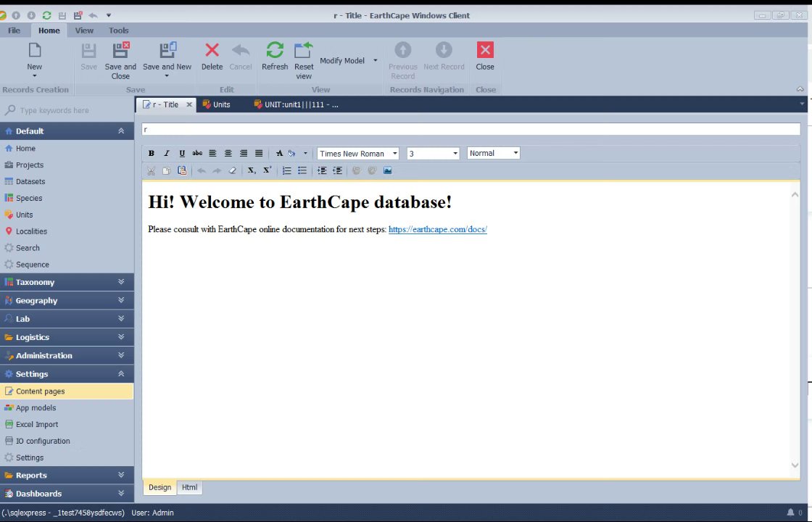The width and height of the screenshot is (812, 522).
Task: Expand the Administration navigation group
Action: click(121, 356)
